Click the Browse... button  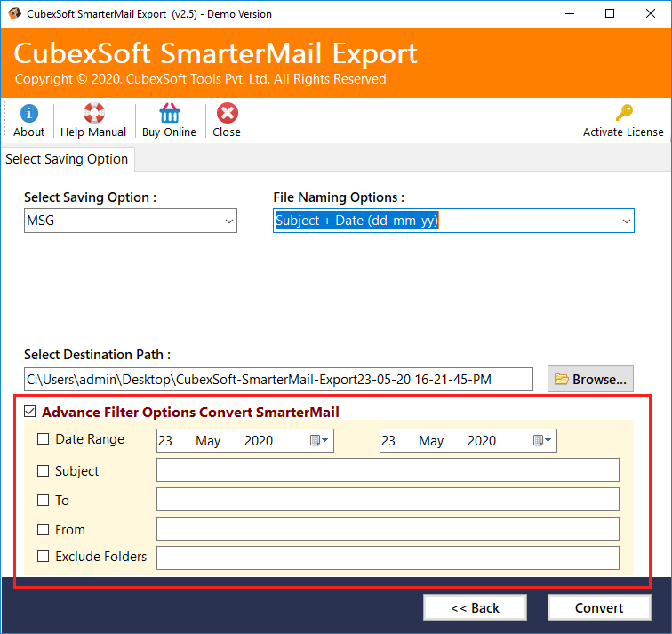point(590,379)
